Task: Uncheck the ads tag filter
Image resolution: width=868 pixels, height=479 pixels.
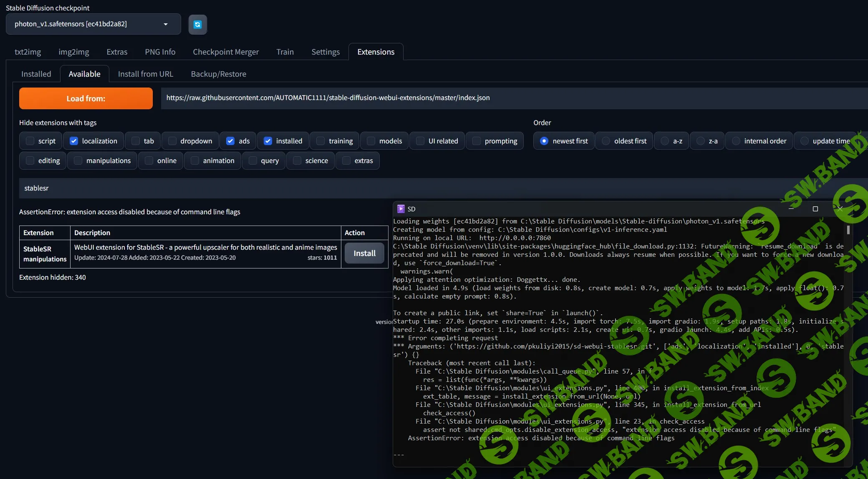Action: pyautogui.click(x=230, y=141)
